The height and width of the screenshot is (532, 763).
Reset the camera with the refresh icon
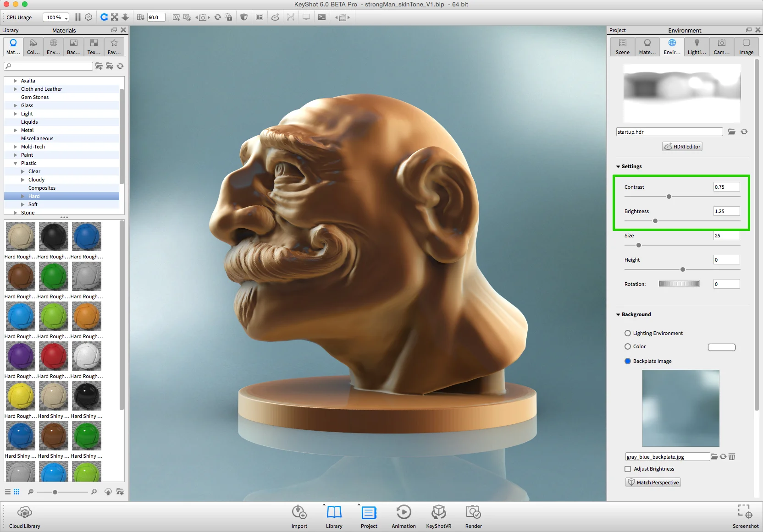click(218, 17)
